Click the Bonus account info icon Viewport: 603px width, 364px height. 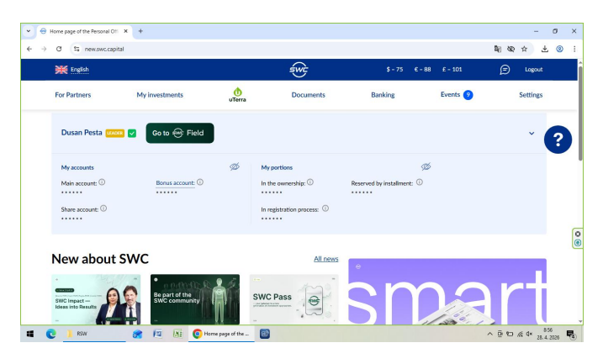pyautogui.click(x=200, y=182)
